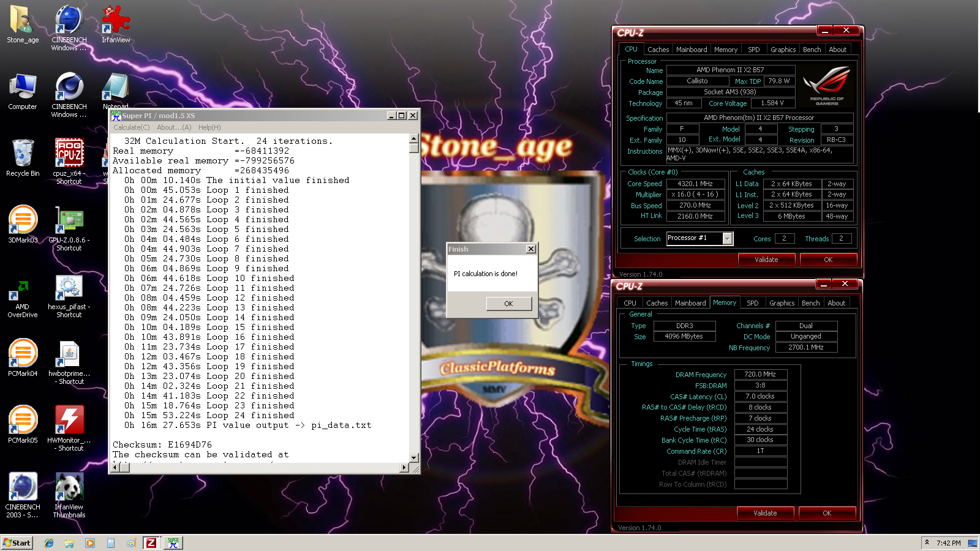Click OK in the top CPU-Z window
The image size is (980, 551).
pyautogui.click(x=828, y=260)
